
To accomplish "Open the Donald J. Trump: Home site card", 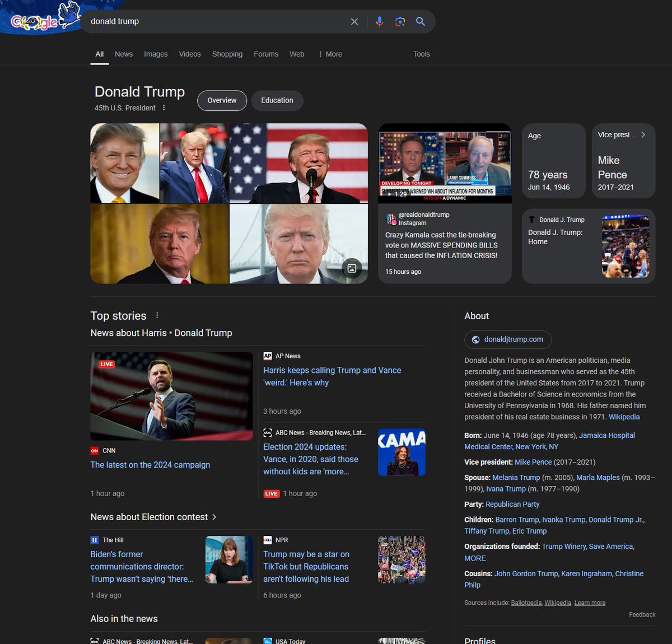I will click(589, 246).
